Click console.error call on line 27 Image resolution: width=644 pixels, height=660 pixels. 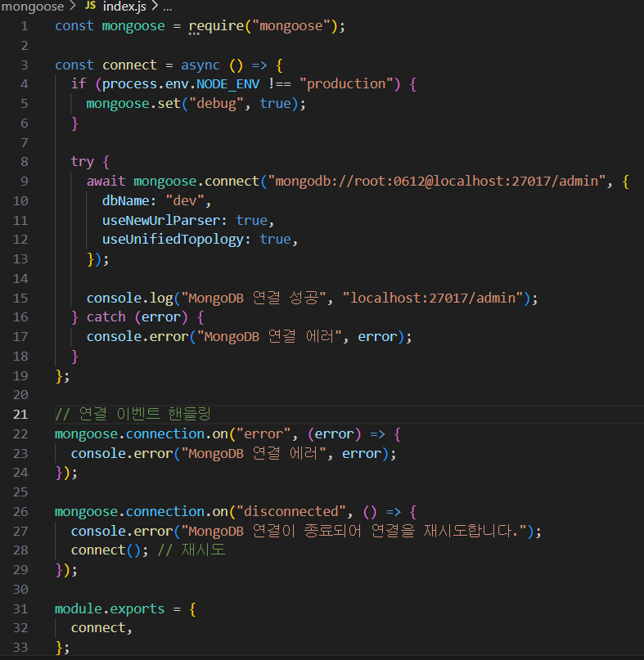122,532
